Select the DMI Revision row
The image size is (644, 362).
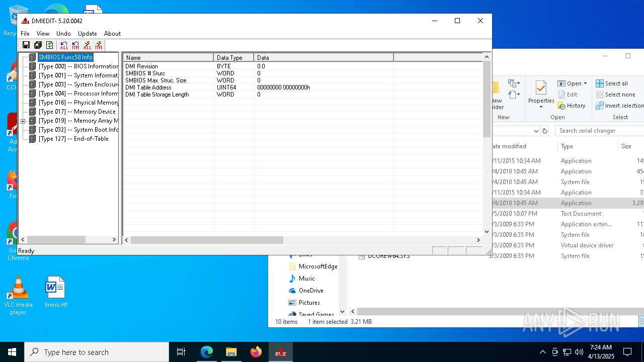pos(303,66)
